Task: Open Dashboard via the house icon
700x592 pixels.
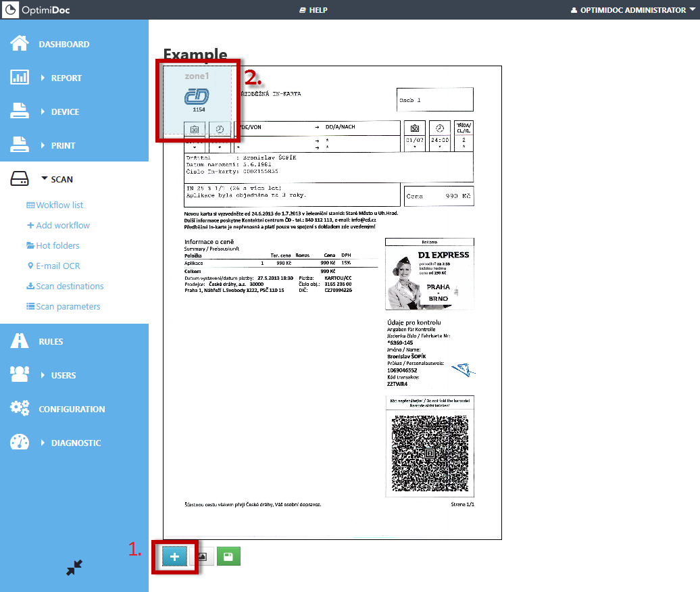Action: [20, 44]
